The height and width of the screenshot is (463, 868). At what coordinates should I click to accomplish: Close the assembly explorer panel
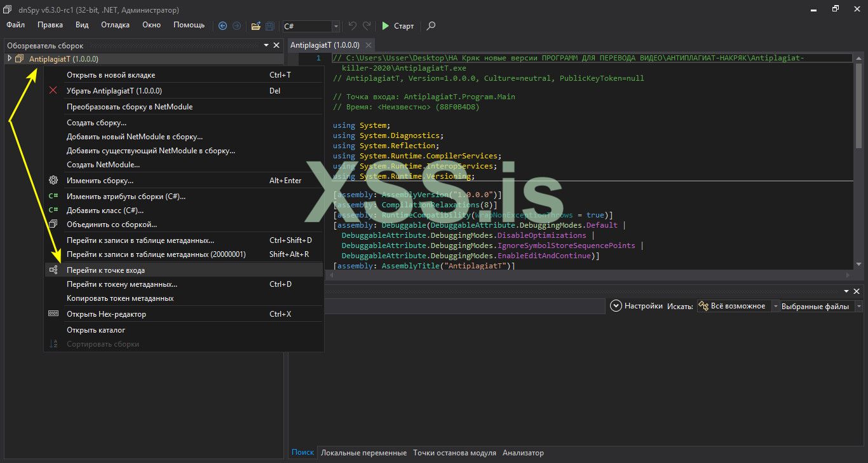click(276, 46)
